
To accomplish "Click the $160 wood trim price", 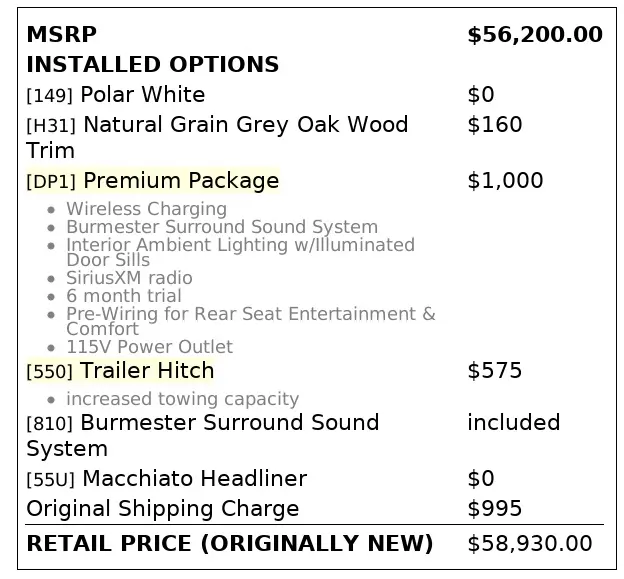I will click(494, 125).
